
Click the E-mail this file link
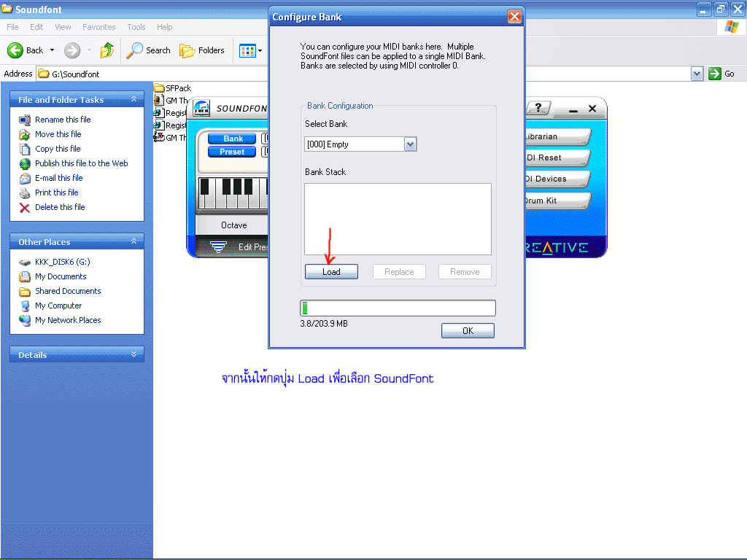click(x=59, y=178)
